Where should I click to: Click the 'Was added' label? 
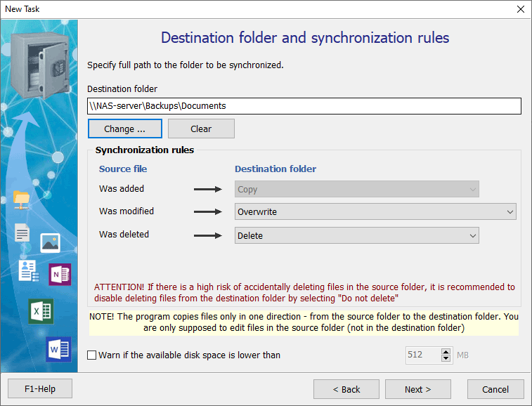tap(122, 188)
